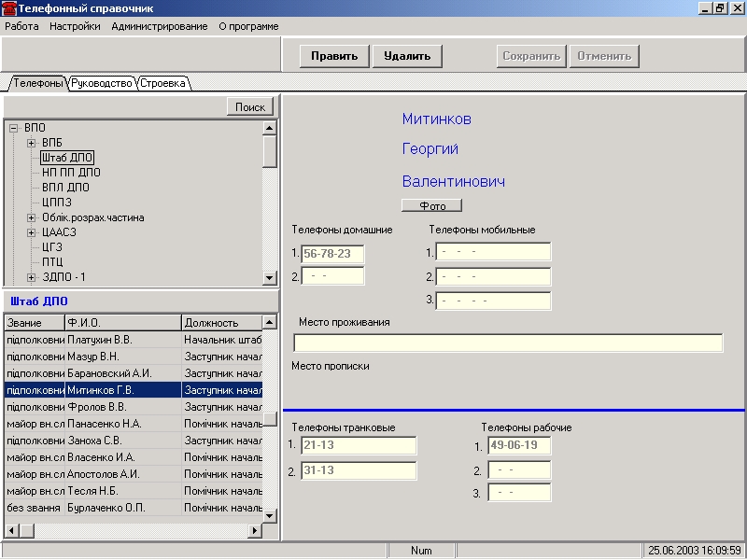This screenshot has height=560, width=747.
Task: Select row Панасенко Н.А.
Action: (134, 424)
